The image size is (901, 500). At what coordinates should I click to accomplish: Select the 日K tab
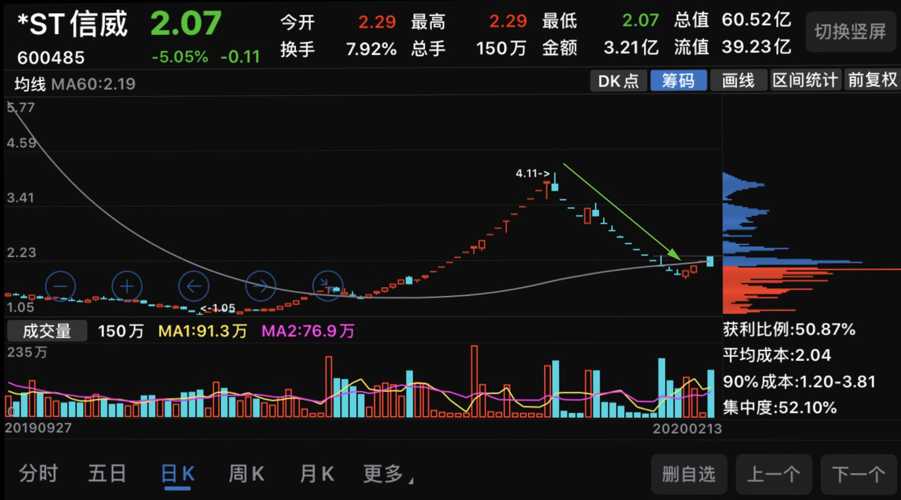(x=178, y=475)
